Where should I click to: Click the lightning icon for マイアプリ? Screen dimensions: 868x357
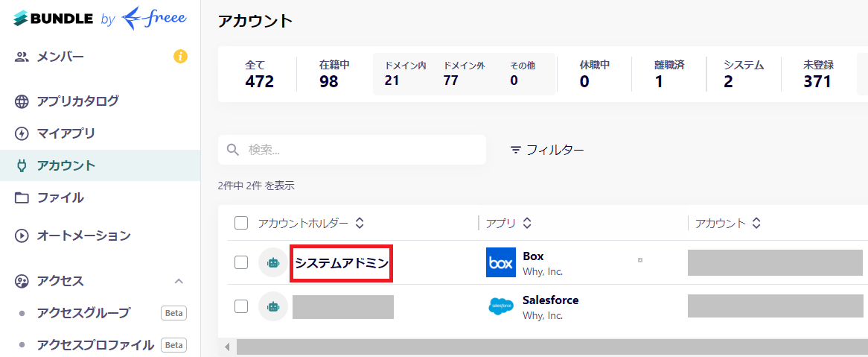(x=22, y=133)
